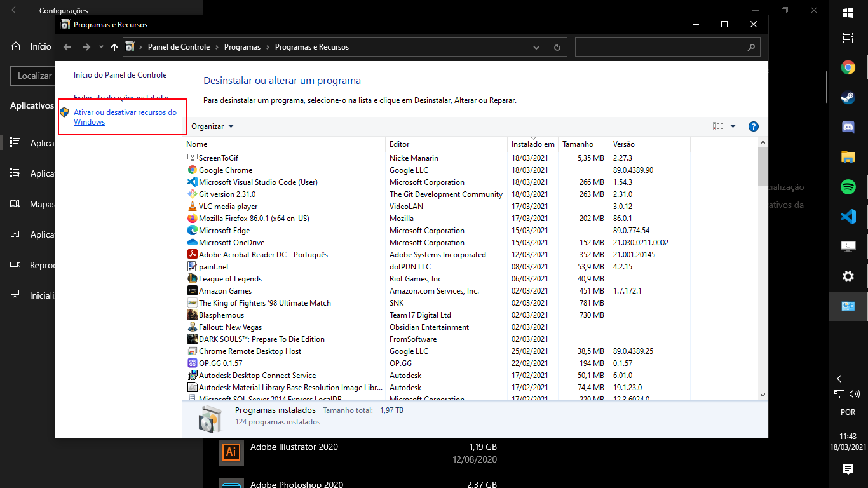Image resolution: width=868 pixels, height=488 pixels.
Task: Expand the view options dropdown arrow
Action: 733,126
